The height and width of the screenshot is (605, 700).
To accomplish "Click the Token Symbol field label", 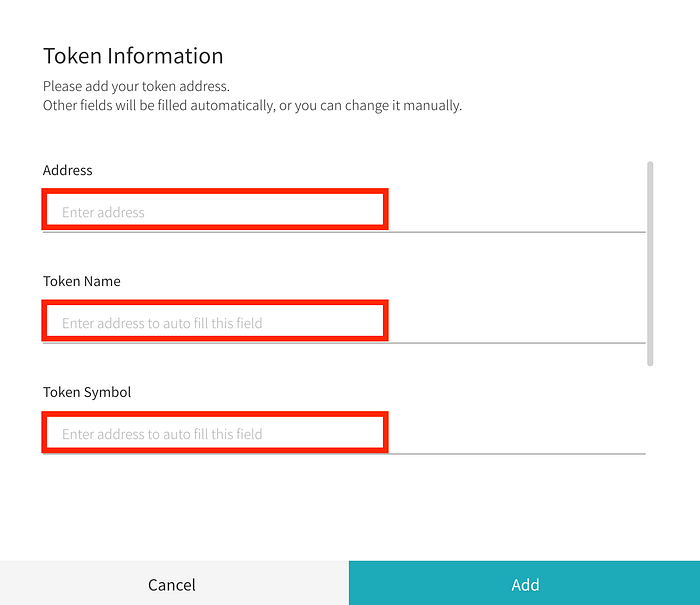I will [x=87, y=392].
